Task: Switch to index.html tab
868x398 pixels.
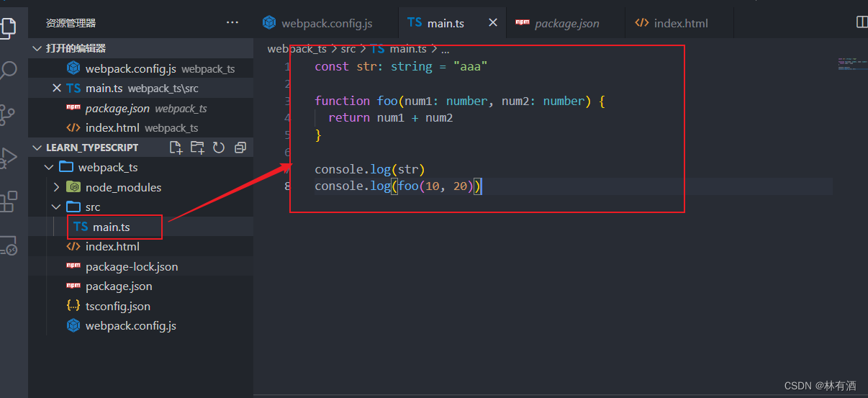Action: 679,23
